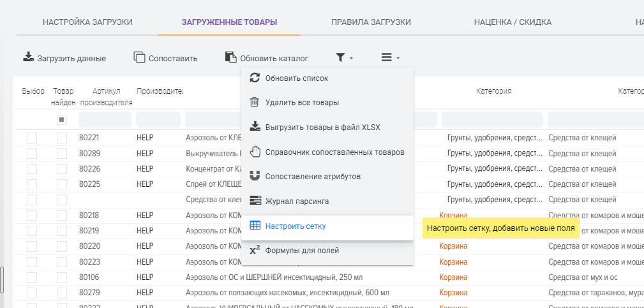Select Настроить сетку menu item

point(327,226)
